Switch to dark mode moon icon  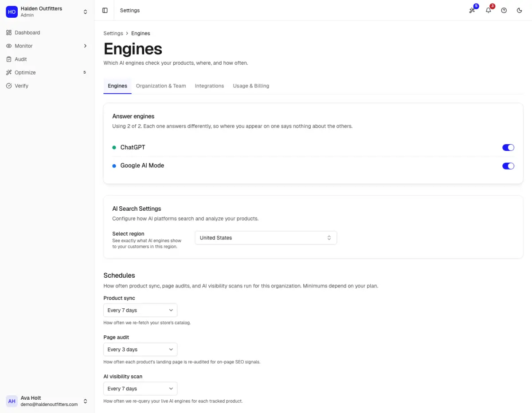coord(520,10)
